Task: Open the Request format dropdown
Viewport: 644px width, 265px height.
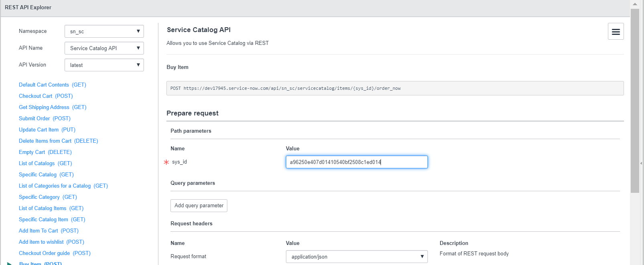Action: (x=356, y=257)
